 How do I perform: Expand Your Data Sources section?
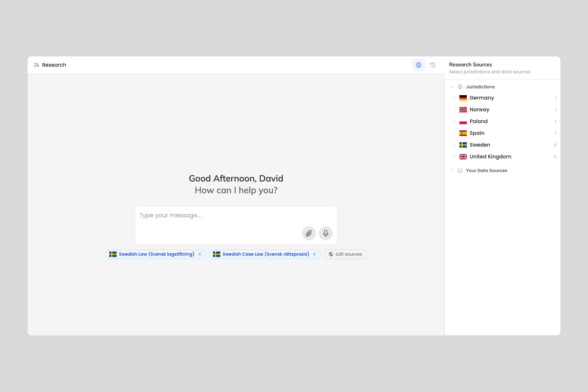452,171
